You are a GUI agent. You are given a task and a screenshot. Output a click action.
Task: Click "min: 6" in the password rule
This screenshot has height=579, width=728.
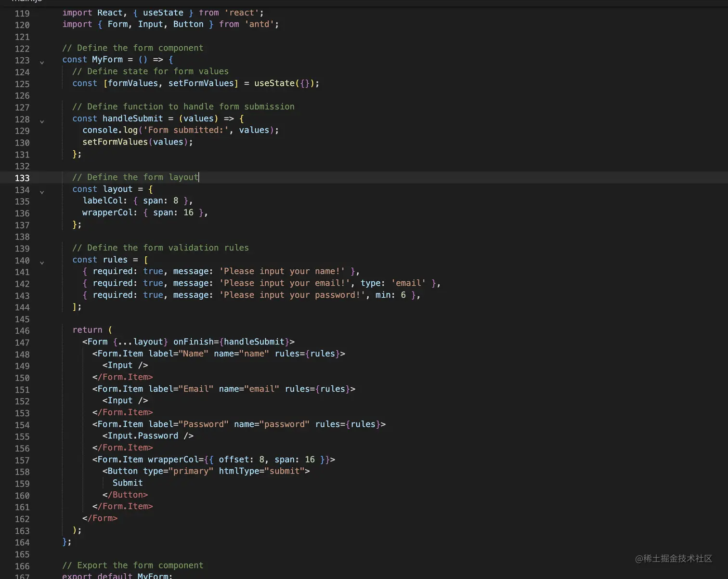pyautogui.click(x=390, y=295)
